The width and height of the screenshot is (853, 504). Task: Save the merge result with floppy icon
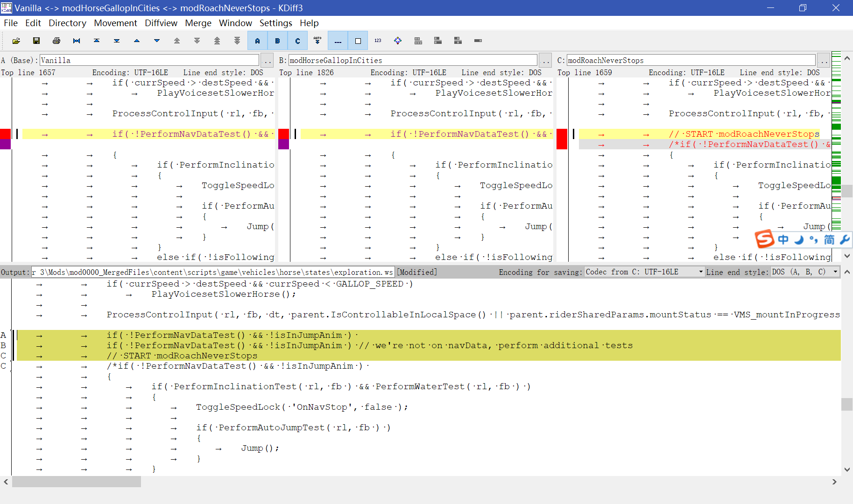(x=36, y=41)
